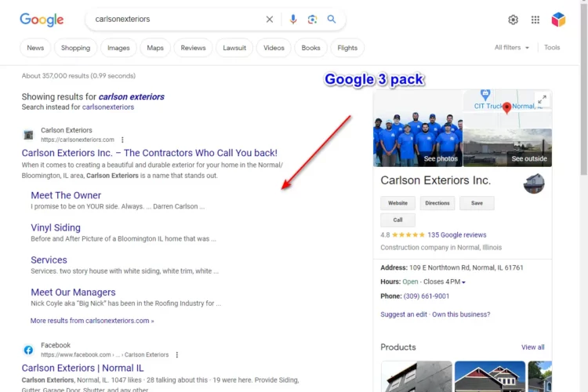The width and height of the screenshot is (588, 392).
Task: Select the Reviews filter tab
Action: coord(193,48)
